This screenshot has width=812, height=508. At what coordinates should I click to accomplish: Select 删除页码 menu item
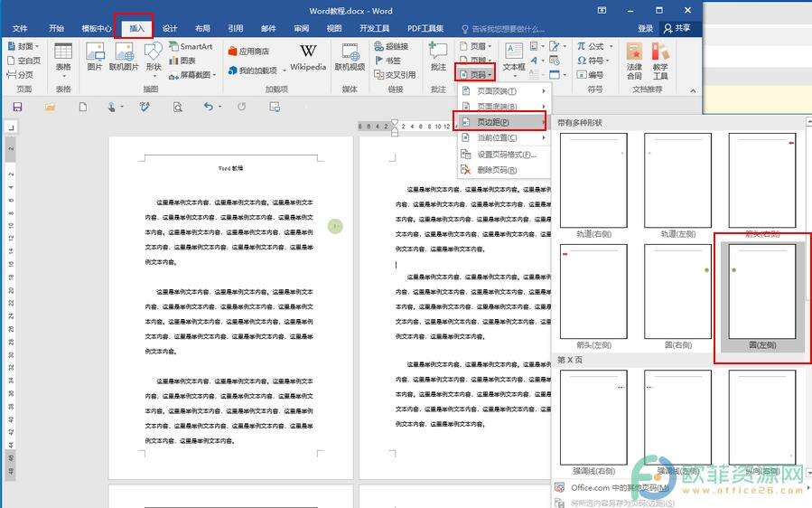click(x=495, y=170)
